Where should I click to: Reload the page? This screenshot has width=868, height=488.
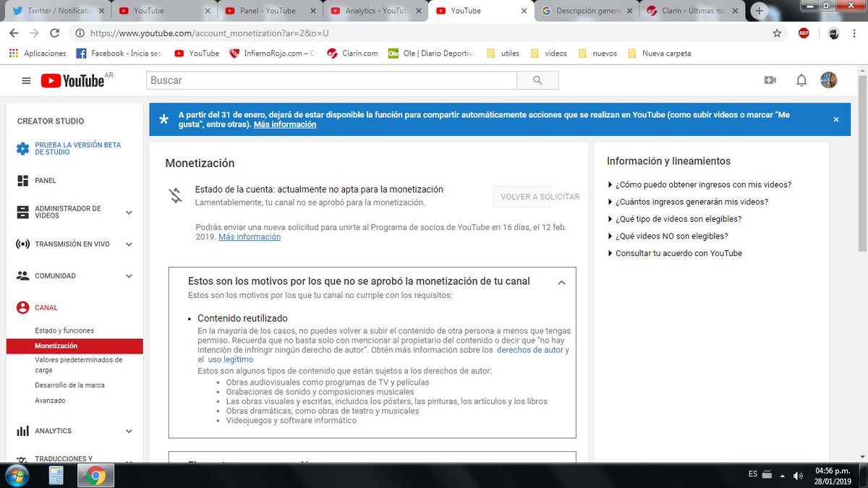(x=54, y=33)
